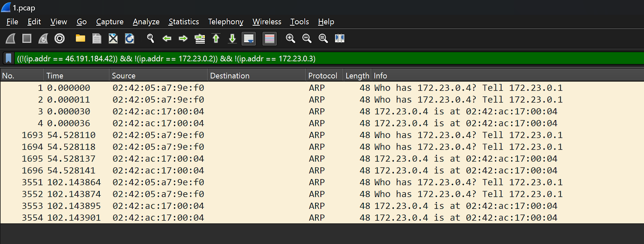Viewport: 644px width, 244px height.
Task: Close this capture file with the X icon
Action: (x=113, y=38)
